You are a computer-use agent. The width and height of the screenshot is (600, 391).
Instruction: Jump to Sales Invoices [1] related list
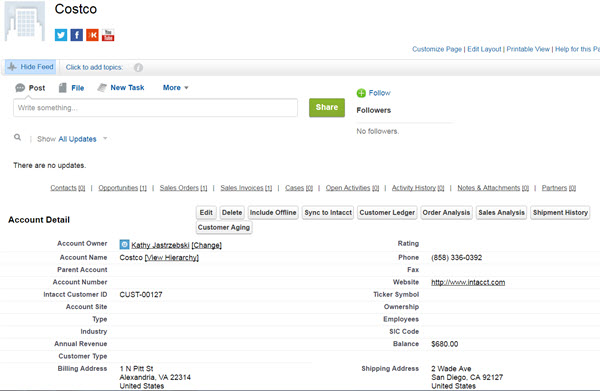point(246,188)
